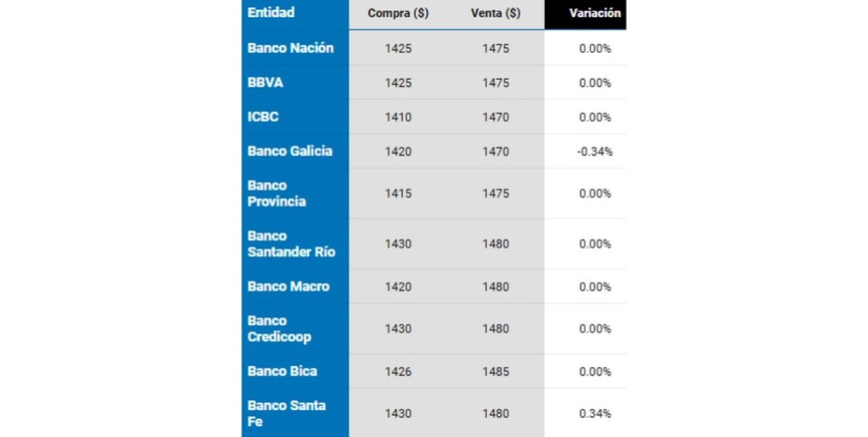Select the Banco Santander Río cell
Viewport: 868px width, 437px height.
click(x=291, y=244)
